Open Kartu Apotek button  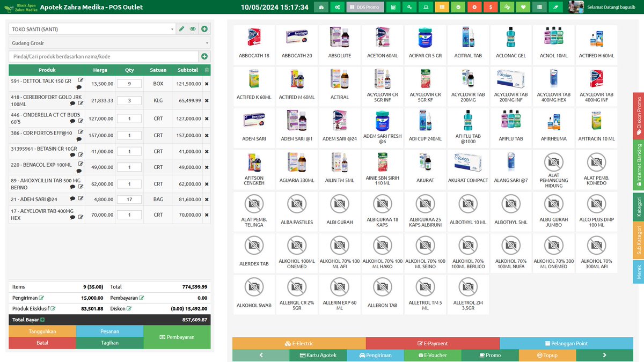(318, 355)
